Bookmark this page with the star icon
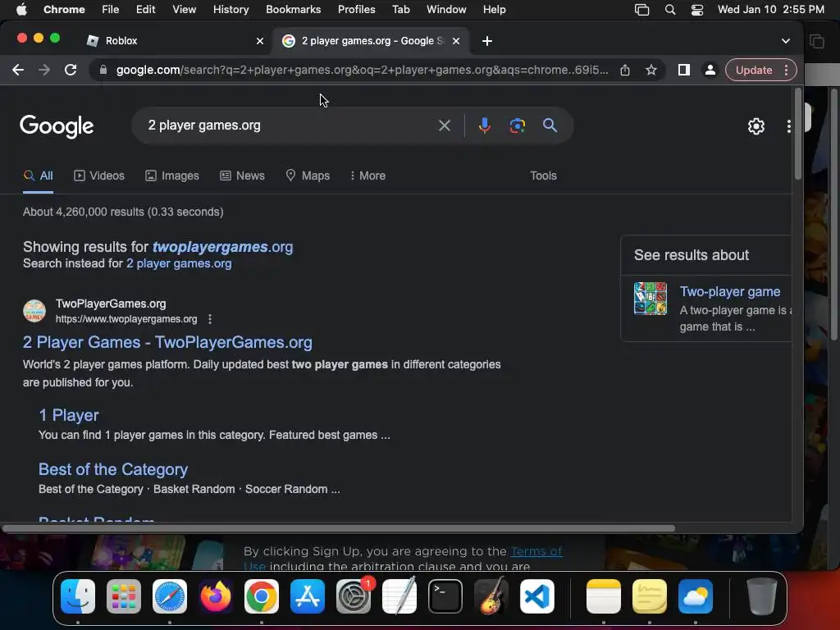840x630 pixels. (x=651, y=70)
